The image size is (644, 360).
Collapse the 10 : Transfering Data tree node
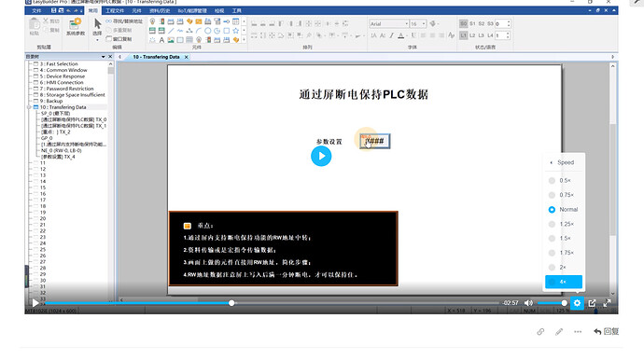click(29, 107)
